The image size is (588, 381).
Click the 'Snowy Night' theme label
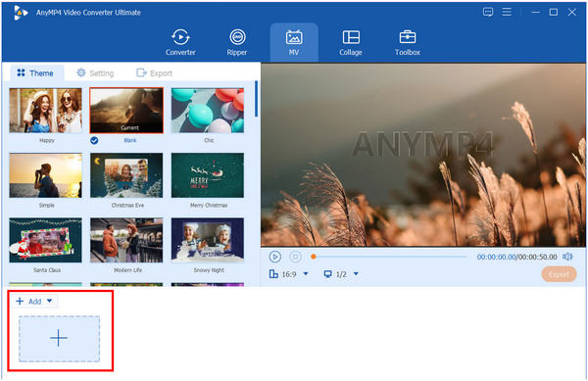pyautogui.click(x=209, y=270)
